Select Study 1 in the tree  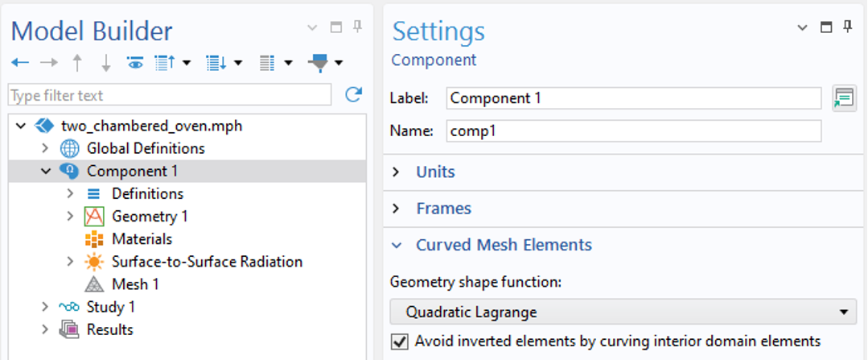[111, 307]
